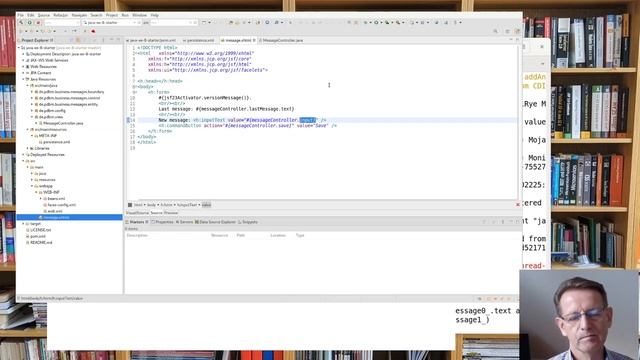The height and width of the screenshot is (360, 640).
Task: Switch to the message.xhtml editor tab
Action: [238, 40]
